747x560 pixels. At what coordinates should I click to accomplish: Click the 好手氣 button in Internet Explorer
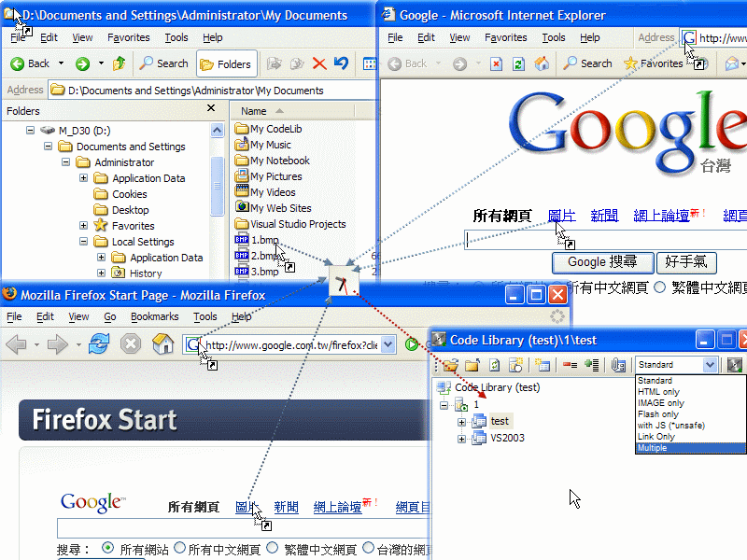686,262
